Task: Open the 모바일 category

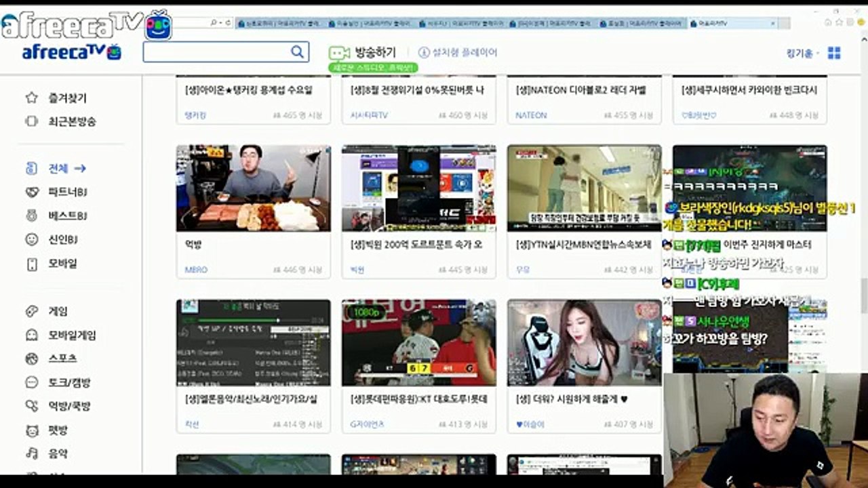Action: [52, 264]
